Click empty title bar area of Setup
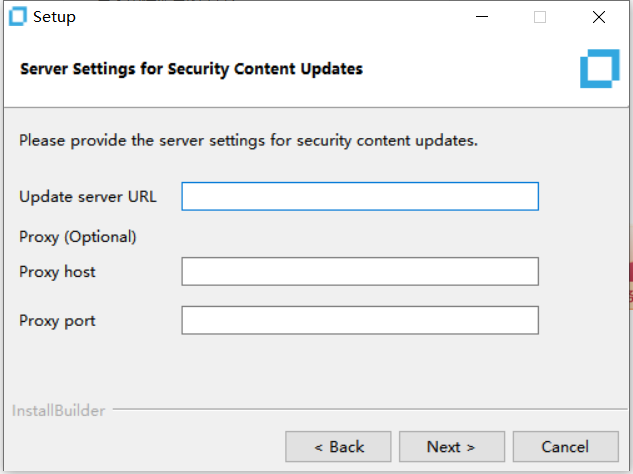Screen dimensions: 633x474 pyautogui.click(x=262, y=17)
